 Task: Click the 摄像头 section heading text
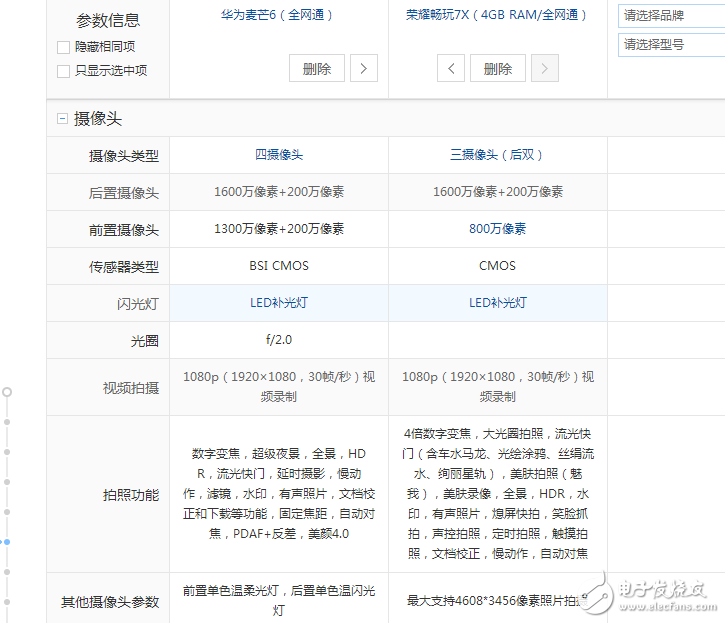(98, 119)
